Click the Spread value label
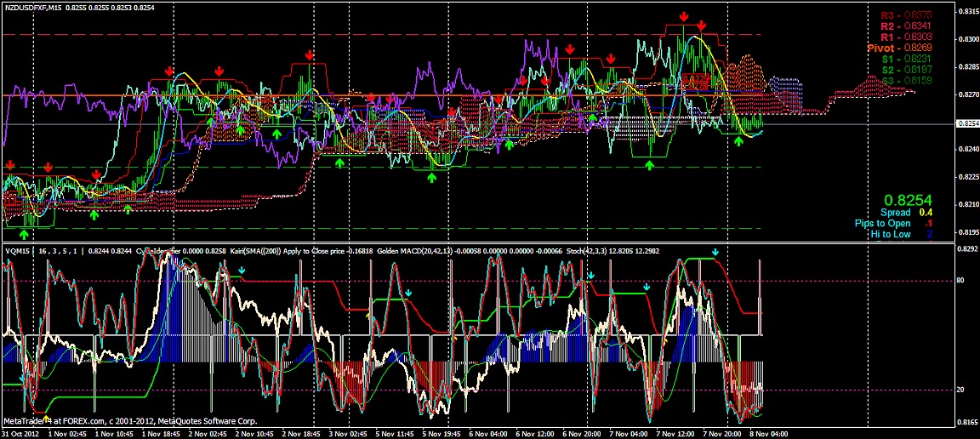Viewport: 980px width, 439px height. click(x=895, y=212)
